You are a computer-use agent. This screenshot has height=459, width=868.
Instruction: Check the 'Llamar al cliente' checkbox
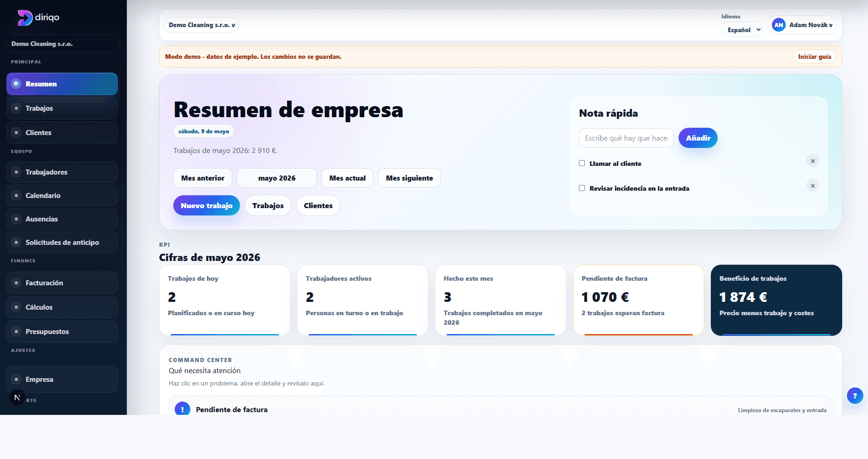pos(582,163)
